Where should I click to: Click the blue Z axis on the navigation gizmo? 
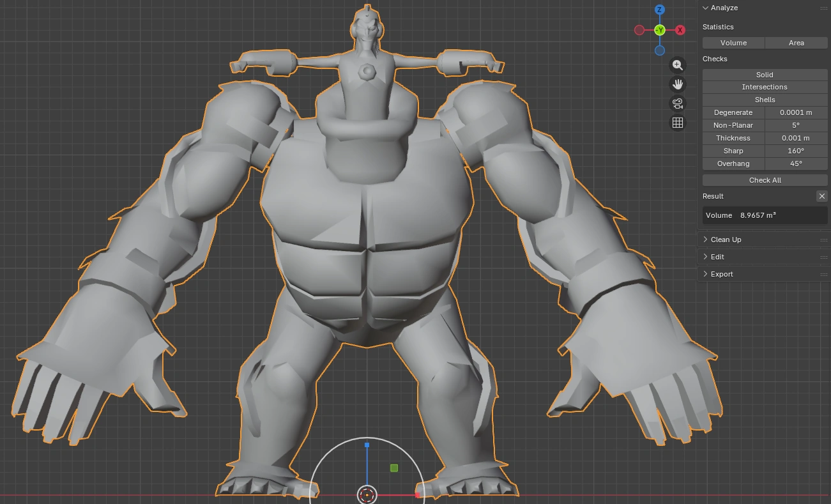tap(660, 10)
